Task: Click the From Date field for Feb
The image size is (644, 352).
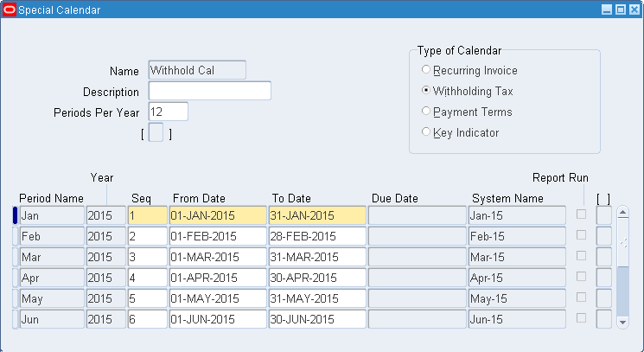Action: click(x=218, y=236)
